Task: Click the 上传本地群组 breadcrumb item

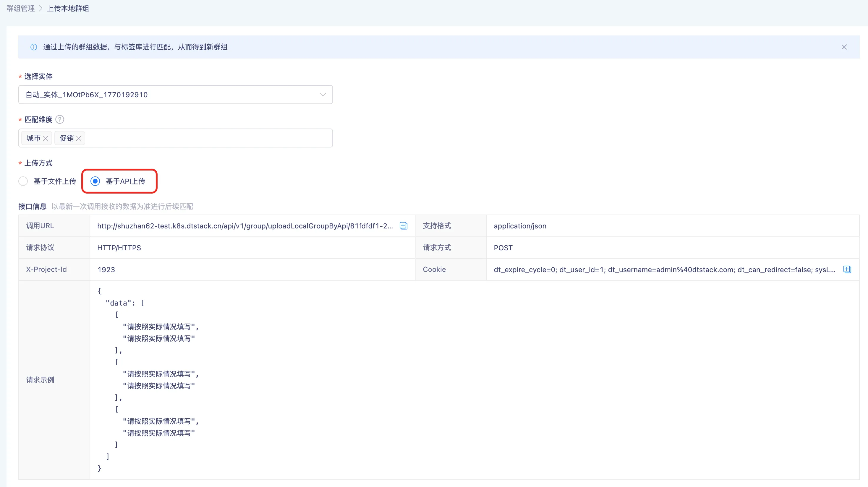Action: coord(68,8)
